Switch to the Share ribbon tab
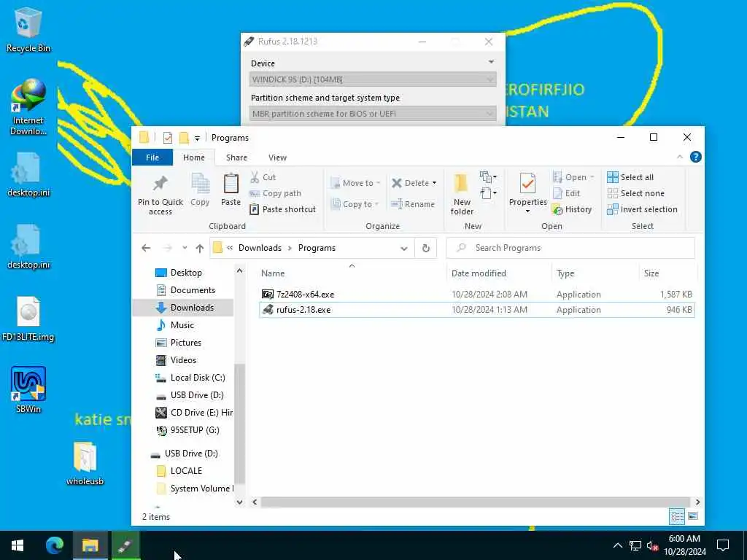Screen dimensions: 747x560 click(x=237, y=157)
